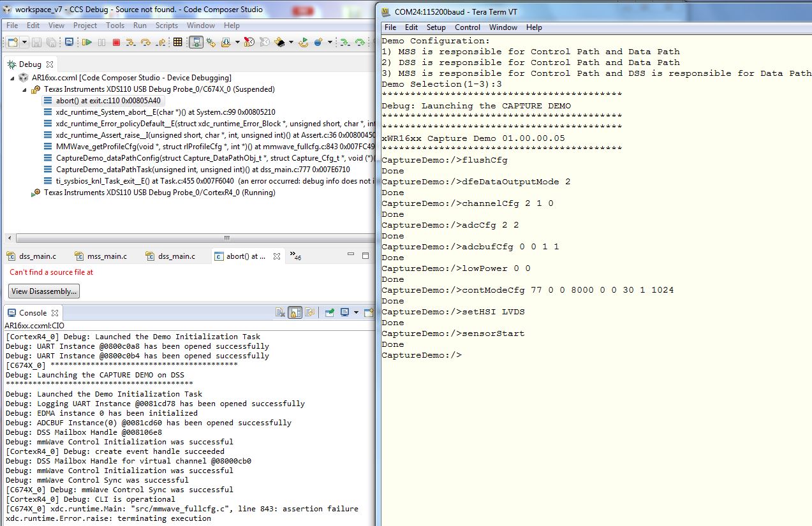
Task: Open the Tools menu in Code Composer Studio
Action: pos(115,26)
